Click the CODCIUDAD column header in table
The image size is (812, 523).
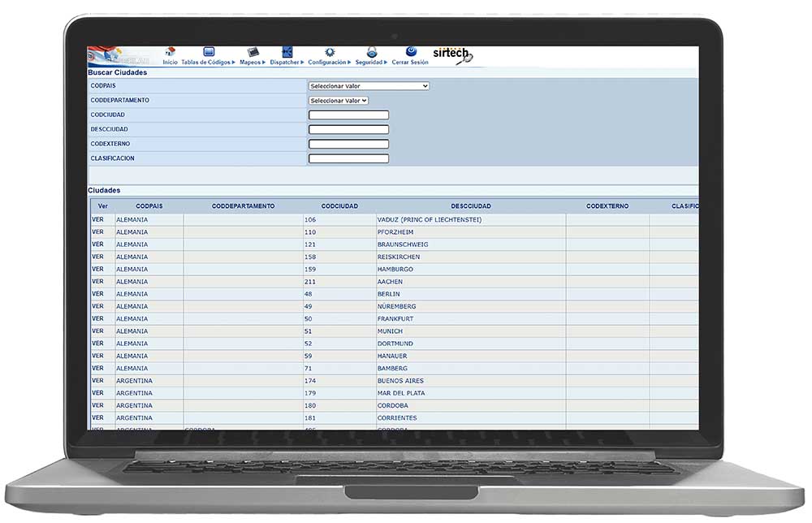pyautogui.click(x=339, y=206)
